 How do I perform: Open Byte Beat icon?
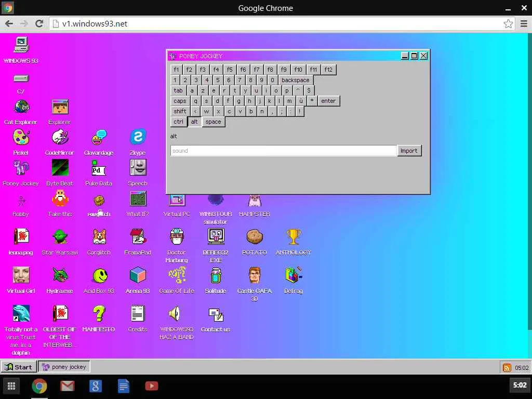pos(60,168)
